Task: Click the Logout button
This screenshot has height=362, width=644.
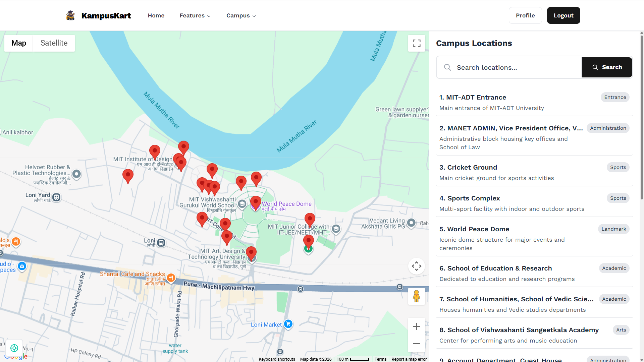Action: point(563,15)
